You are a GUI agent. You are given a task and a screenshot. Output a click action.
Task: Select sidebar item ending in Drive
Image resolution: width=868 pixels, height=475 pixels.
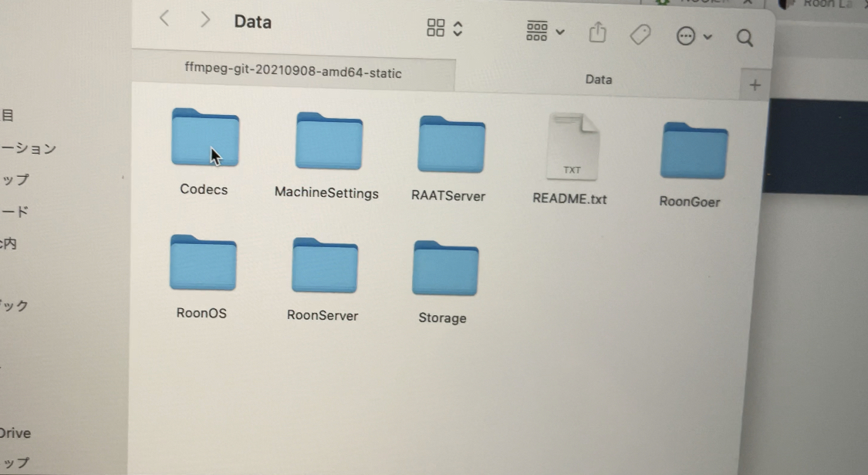point(15,433)
